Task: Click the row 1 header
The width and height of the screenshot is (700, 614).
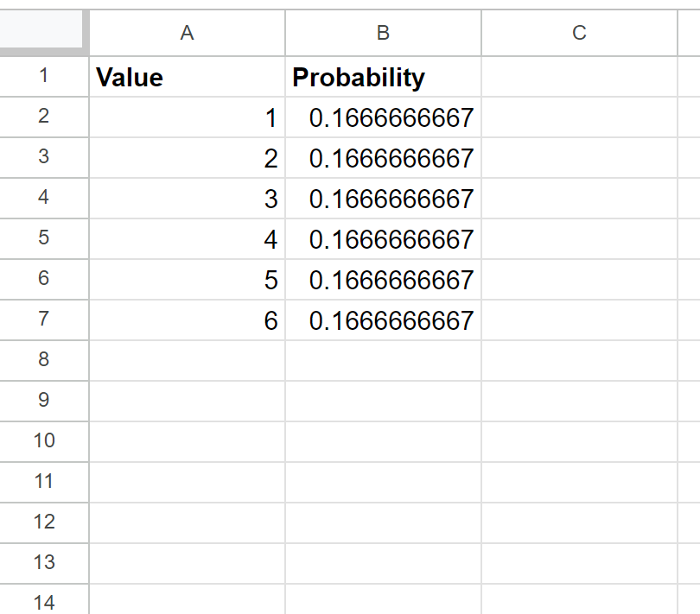Action: tap(43, 77)
